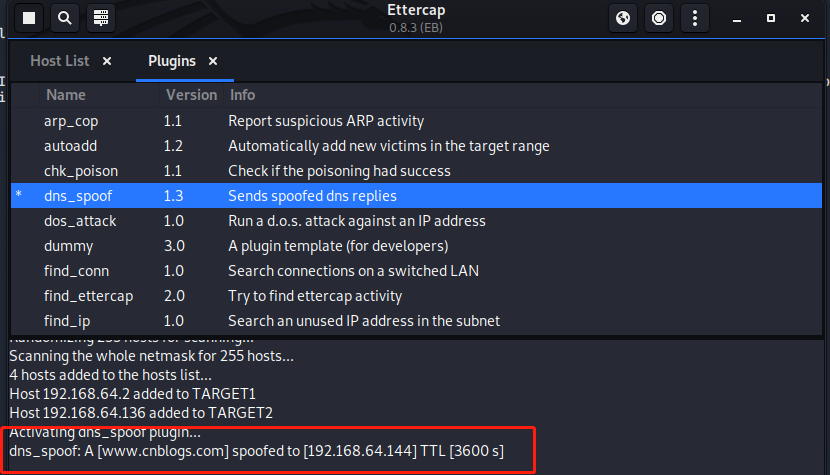Switch to the Host List tab
The width and height of the screenshot is (830, 475).
pos(59,61)
